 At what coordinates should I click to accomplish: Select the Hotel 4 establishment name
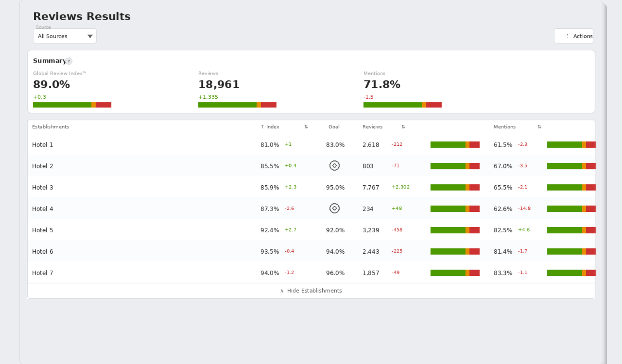click(x=42, y=209)
